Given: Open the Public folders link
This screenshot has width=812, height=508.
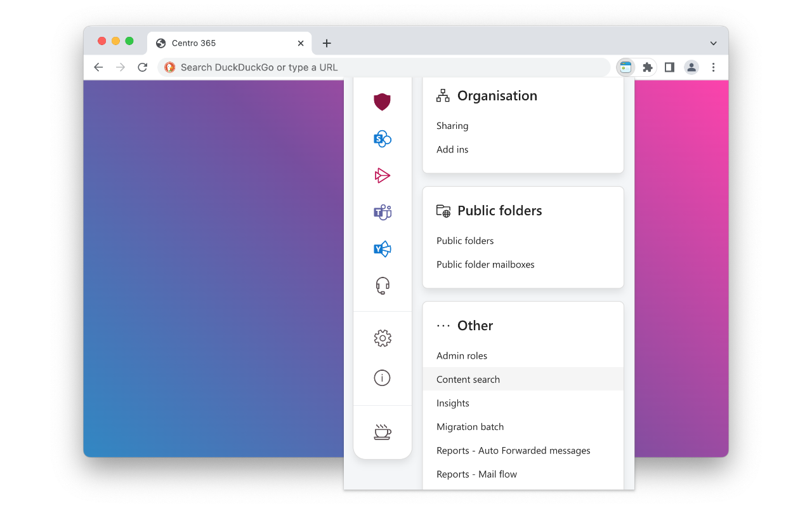Looking at the screenshot, I should tap(465, 241).
